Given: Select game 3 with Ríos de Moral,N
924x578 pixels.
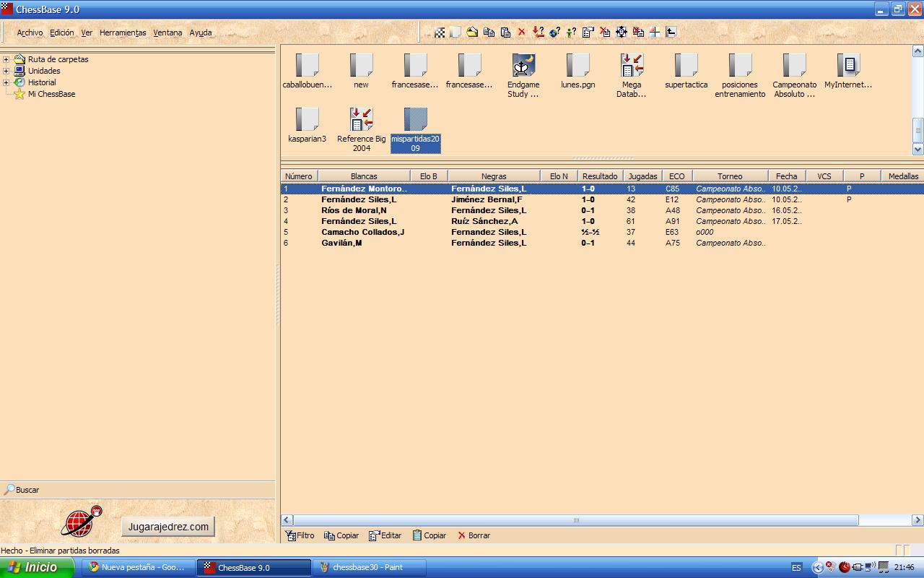Looking at the screenshot, I should 602,210.
